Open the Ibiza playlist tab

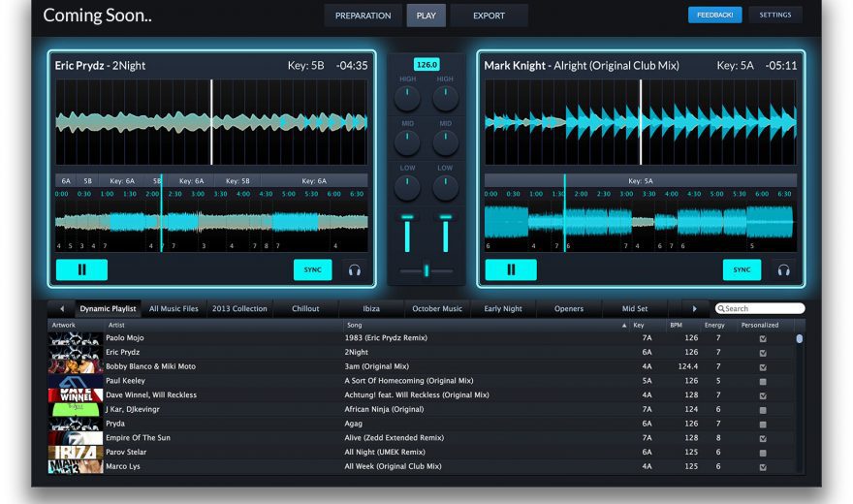click(371, 308)
